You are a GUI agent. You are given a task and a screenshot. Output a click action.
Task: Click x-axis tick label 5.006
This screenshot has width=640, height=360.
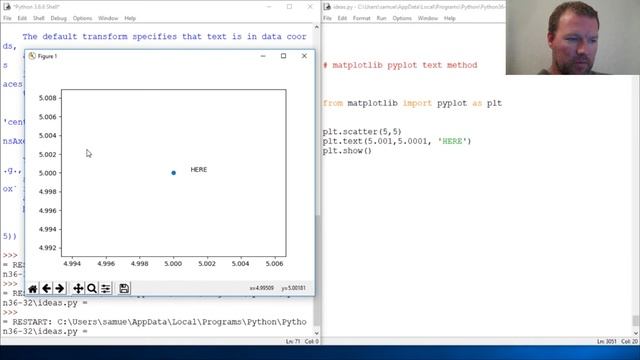coord(274,264)
